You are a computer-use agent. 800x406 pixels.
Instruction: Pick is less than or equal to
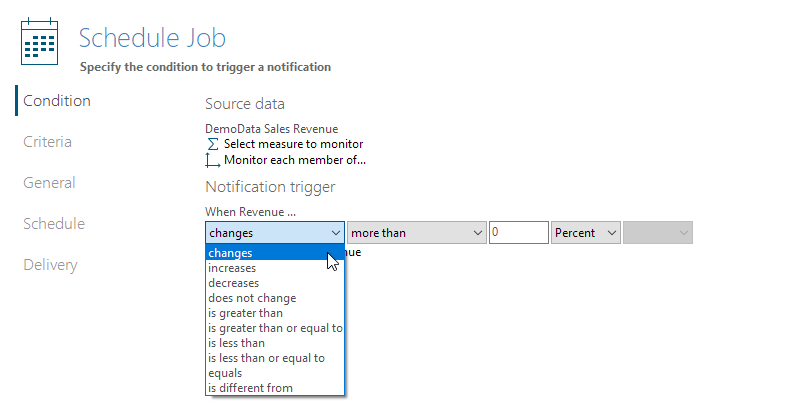point(275,358)
